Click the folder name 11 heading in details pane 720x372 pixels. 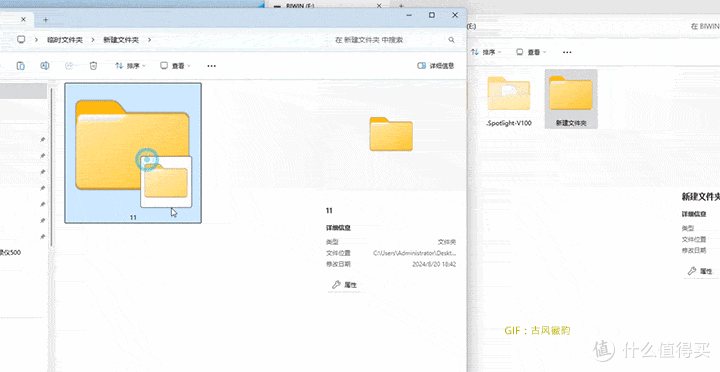(329, 210)
